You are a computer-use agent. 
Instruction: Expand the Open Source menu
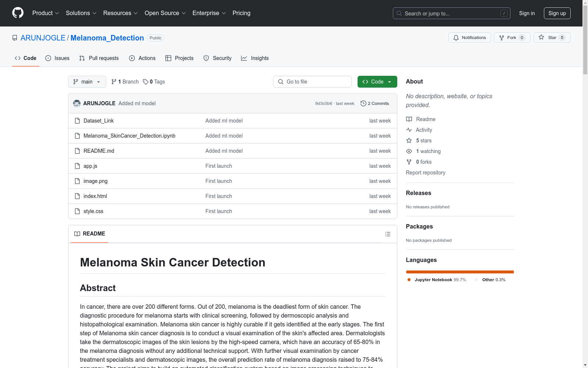coord(165,13)
